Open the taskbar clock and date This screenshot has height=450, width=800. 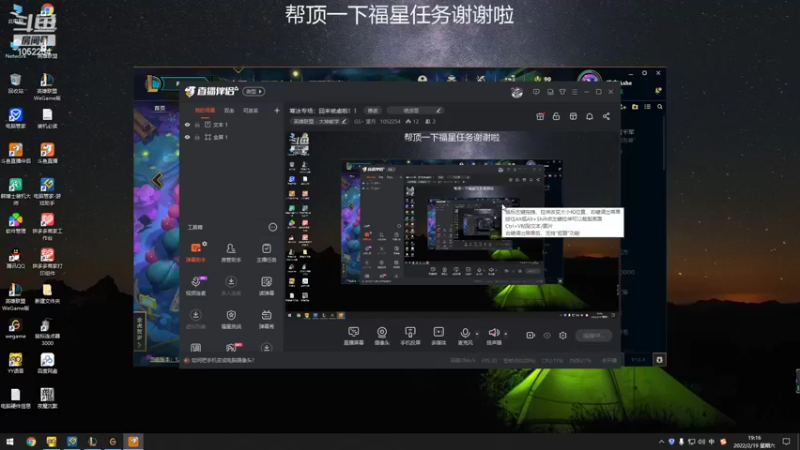[x=754, y=441]
